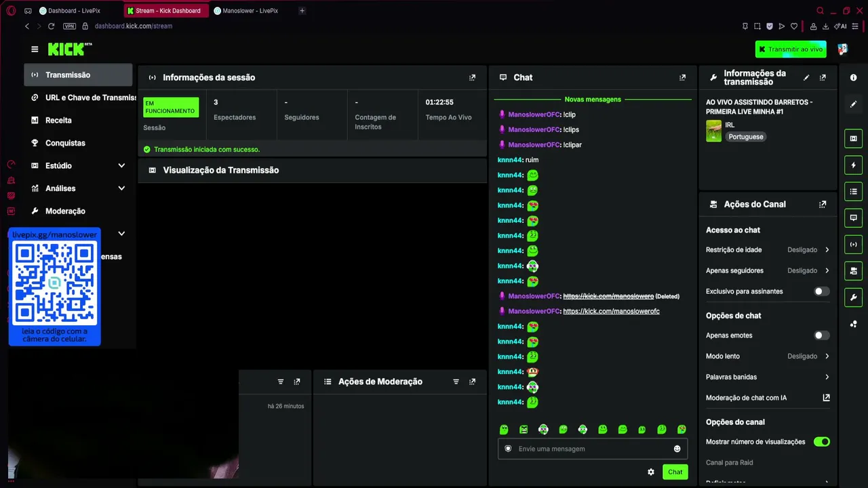Go back using the browser back arrow
The height and width of the screenshot is (488, 868).
click(x=27, y=26)
